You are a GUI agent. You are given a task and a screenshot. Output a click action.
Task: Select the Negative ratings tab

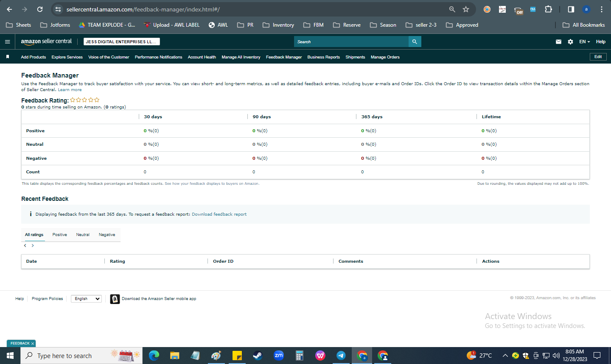[107, 235]
